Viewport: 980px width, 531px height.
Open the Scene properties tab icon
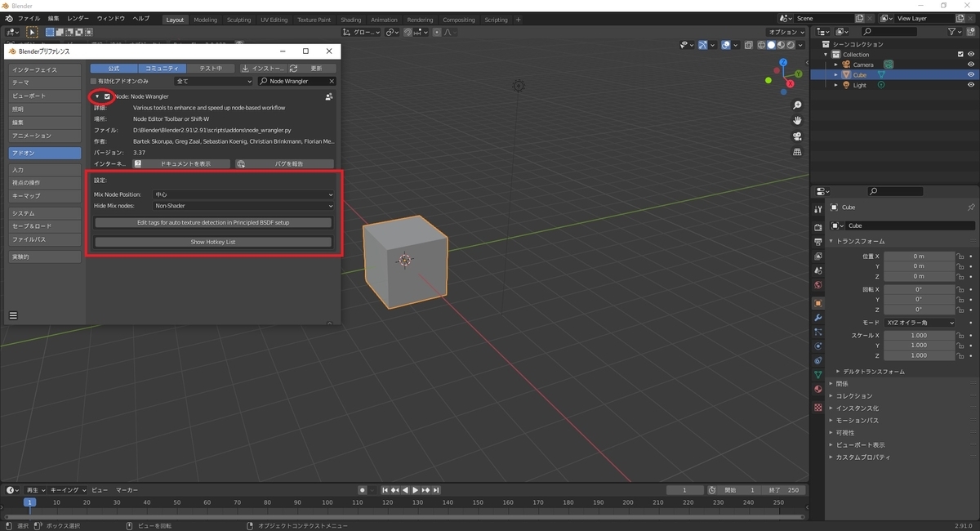coord(817,271)
